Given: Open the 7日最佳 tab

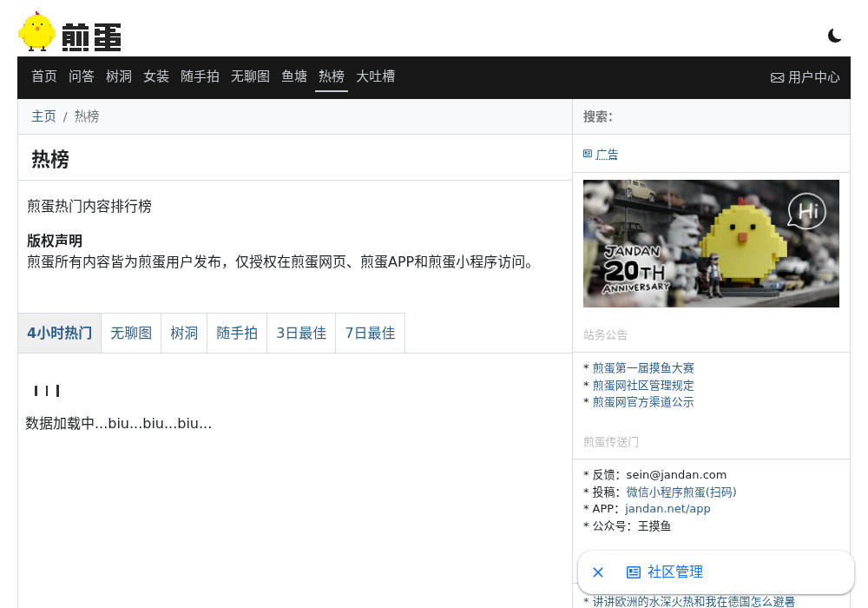Looking at the screenshot, I should (x=371, y=333).
